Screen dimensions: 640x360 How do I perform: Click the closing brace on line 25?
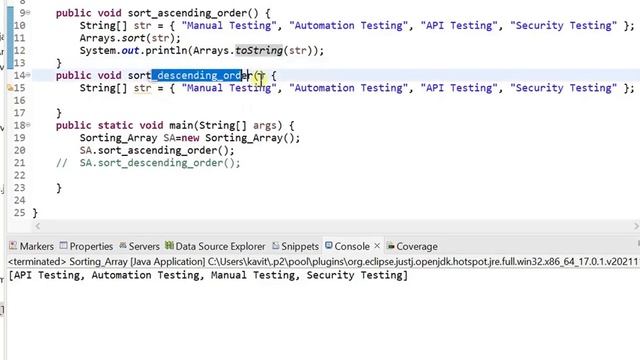click(x=35, y=213)
